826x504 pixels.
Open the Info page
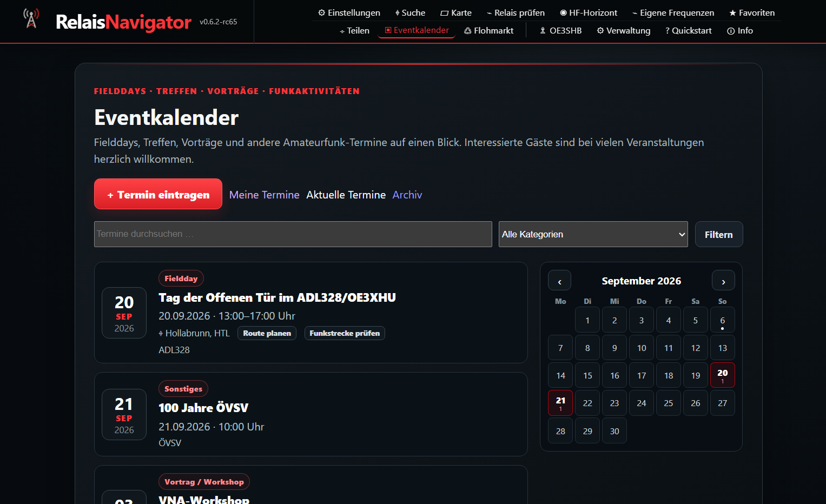point(740,30)
